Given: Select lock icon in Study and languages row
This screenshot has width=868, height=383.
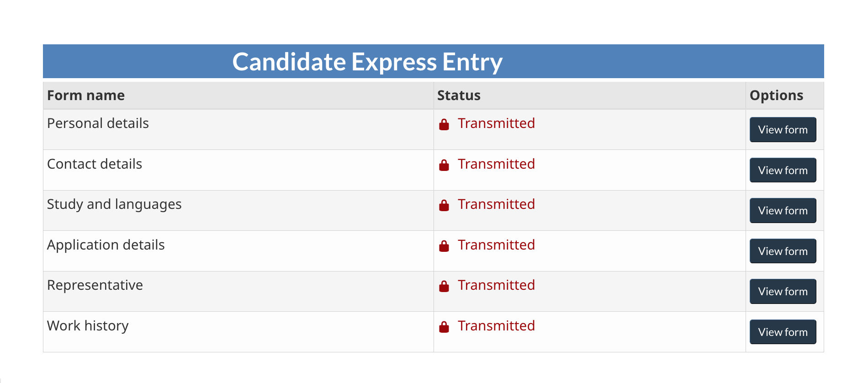Looking at the screenshot, I should tap(444, 205).
